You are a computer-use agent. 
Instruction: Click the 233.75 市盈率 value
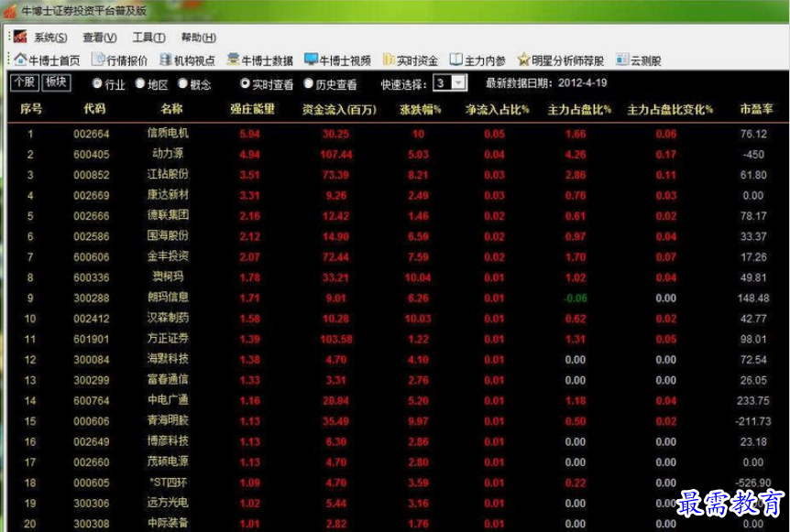click(753, 401)
